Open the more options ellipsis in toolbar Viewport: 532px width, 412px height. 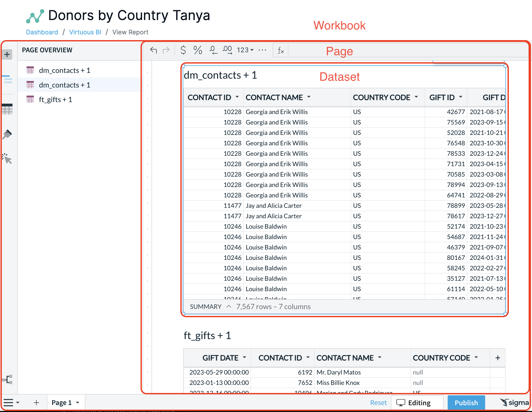pyautogui.click(x=262, y=50)
